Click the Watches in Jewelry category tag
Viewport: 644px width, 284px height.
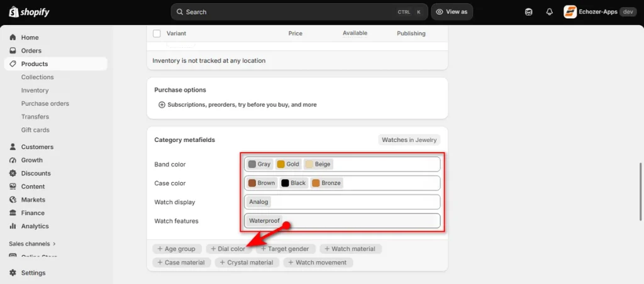409,140
